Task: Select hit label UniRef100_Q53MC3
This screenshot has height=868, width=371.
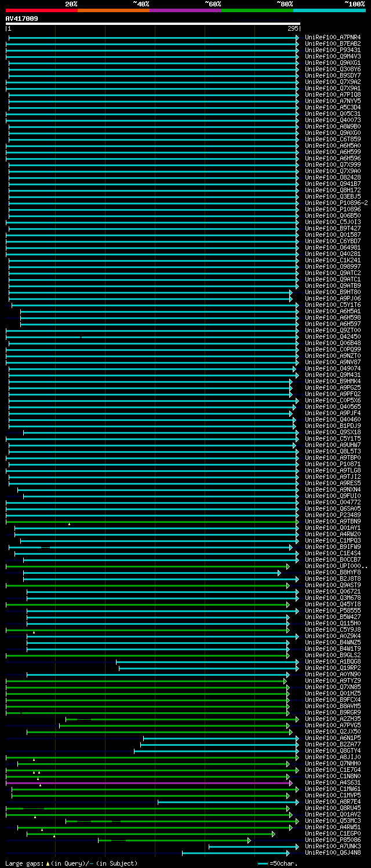Action: coord(333,821)
